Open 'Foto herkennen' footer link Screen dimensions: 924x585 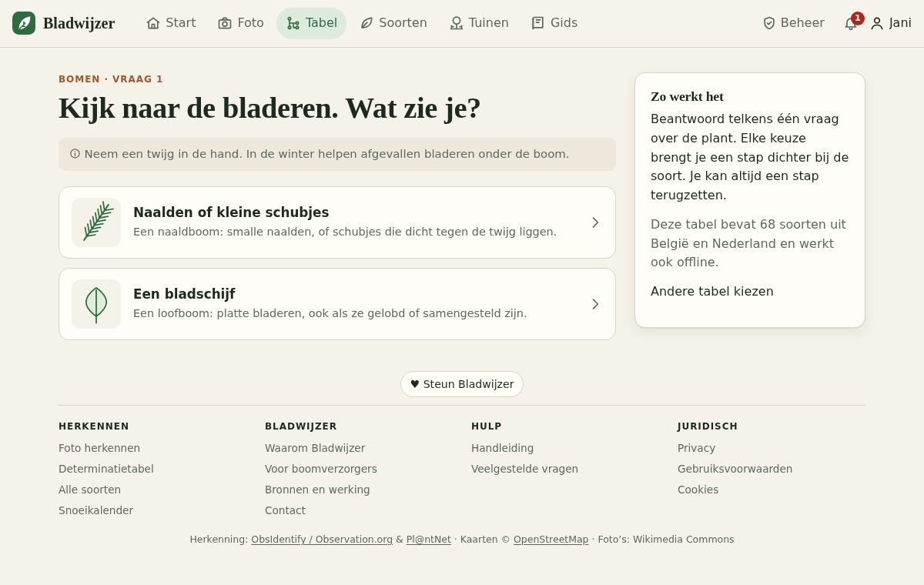tap(99, 448)
